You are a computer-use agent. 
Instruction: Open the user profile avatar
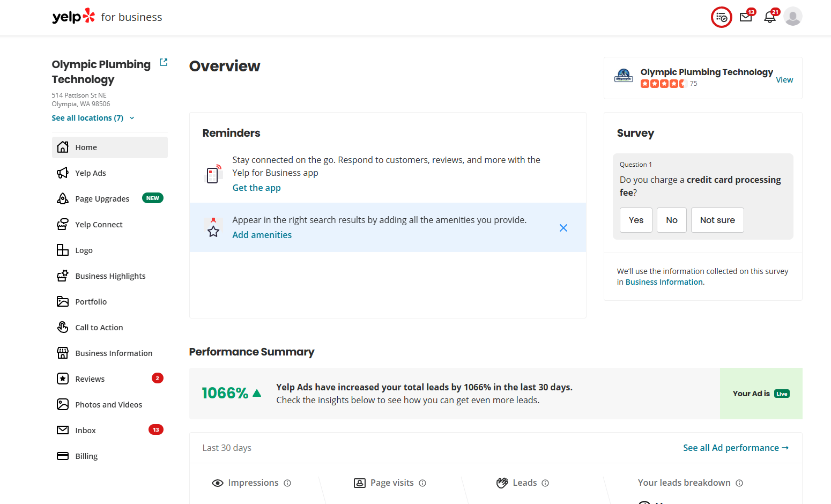click(x=792, y=17)
